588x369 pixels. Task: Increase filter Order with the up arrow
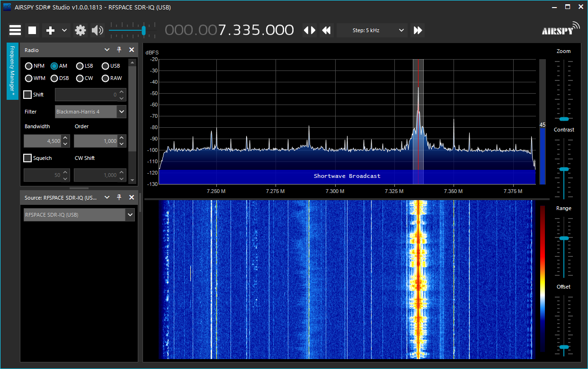(x=122, y=138)
